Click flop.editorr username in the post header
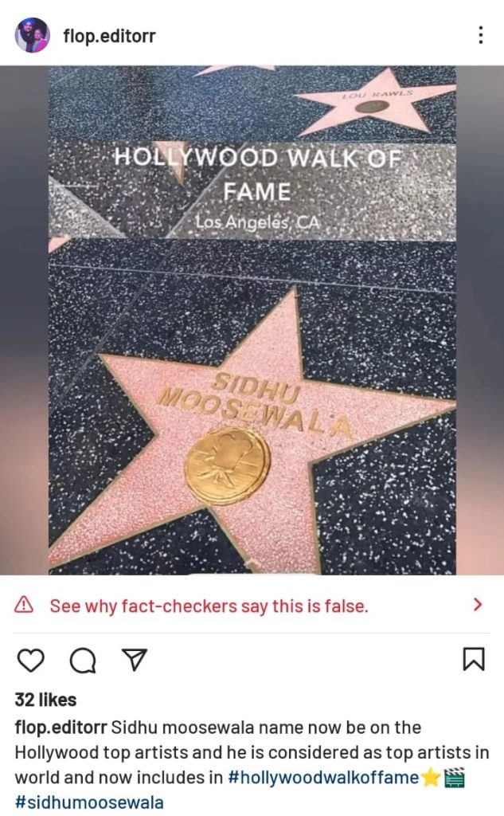The width and height of the screenshot is (504, 816). (x=109, y=36)
